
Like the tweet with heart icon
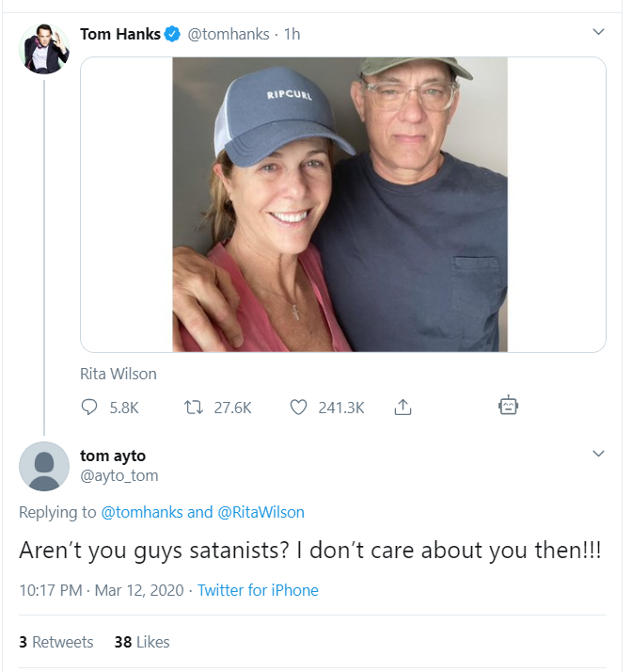coord(298,408)
